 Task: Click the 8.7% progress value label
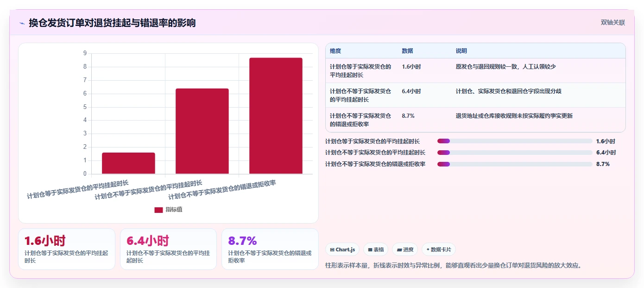[603, 164]
